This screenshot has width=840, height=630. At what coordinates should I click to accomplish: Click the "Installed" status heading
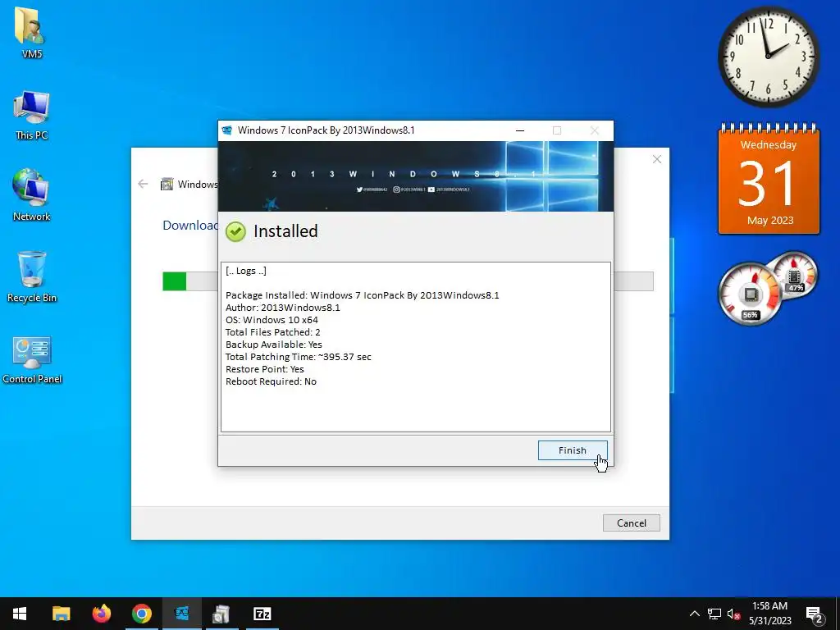(285, 231)
